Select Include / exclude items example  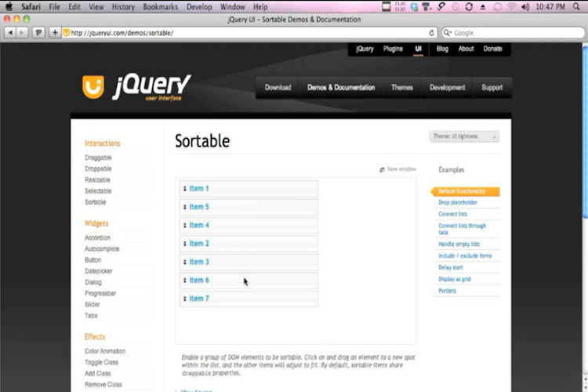click(x=465, y=256)
